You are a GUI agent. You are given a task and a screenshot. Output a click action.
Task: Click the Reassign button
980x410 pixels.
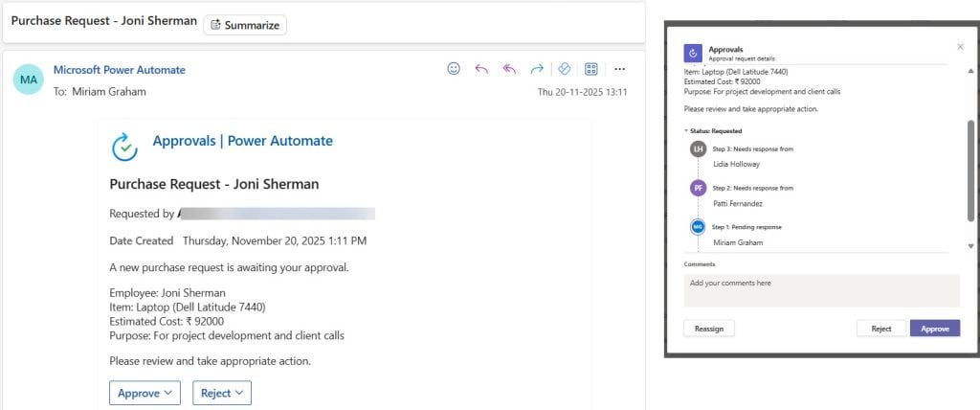pos(709,329)
